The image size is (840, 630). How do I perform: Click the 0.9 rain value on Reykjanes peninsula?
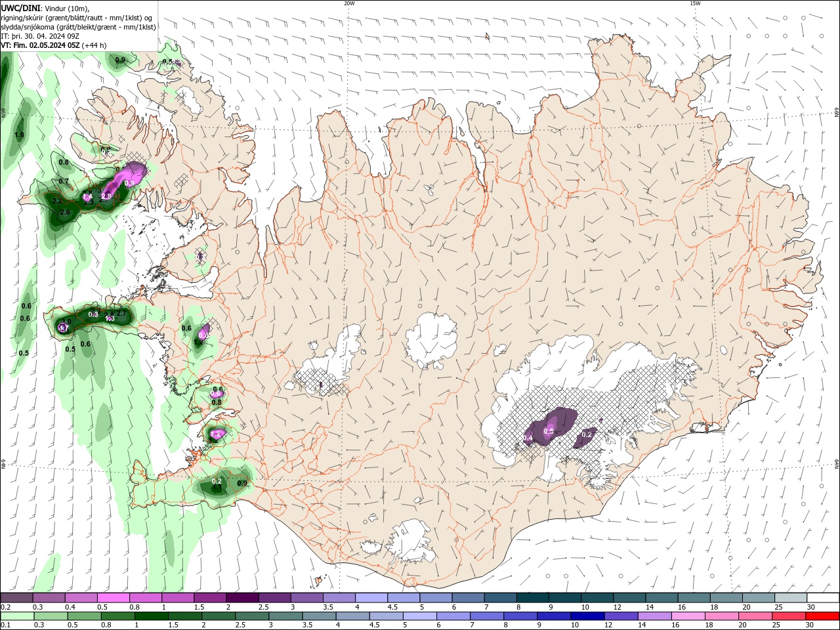click(x=242, y=484)
